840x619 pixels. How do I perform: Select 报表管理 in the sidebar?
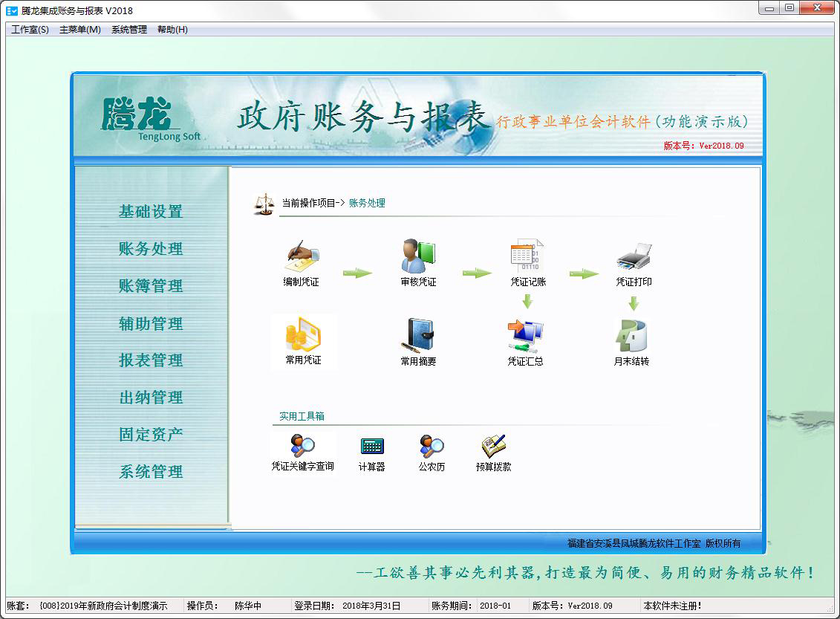tap(151, 360)
